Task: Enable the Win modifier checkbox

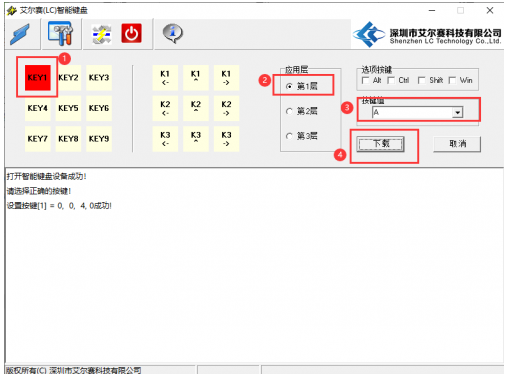Action: (453, 80)
